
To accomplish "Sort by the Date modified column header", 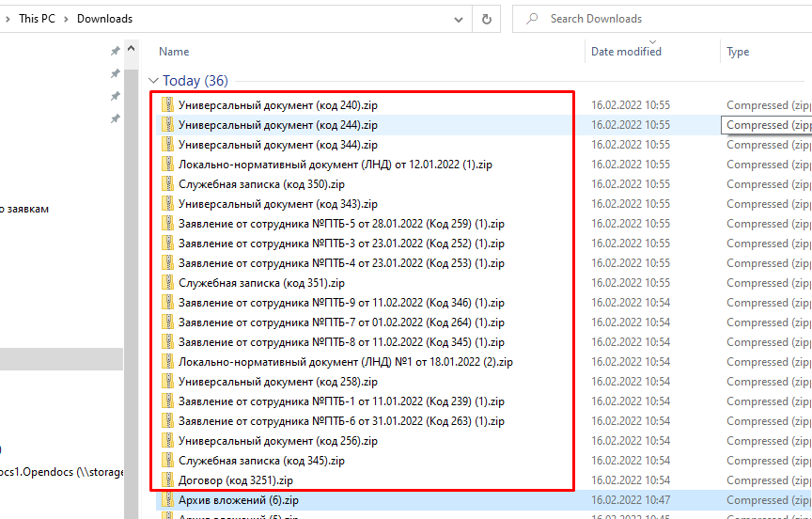I will click(626, 52).
